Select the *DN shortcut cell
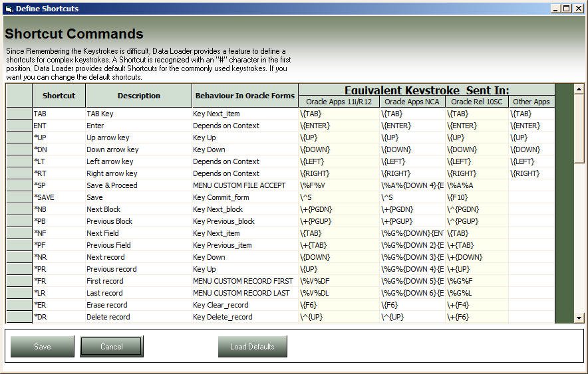The height and width of the screenshot is (374, 588). [x=59, y=149]
